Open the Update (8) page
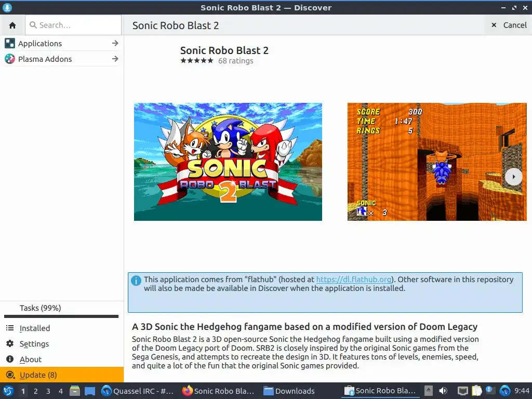 [x=62, y=375]
